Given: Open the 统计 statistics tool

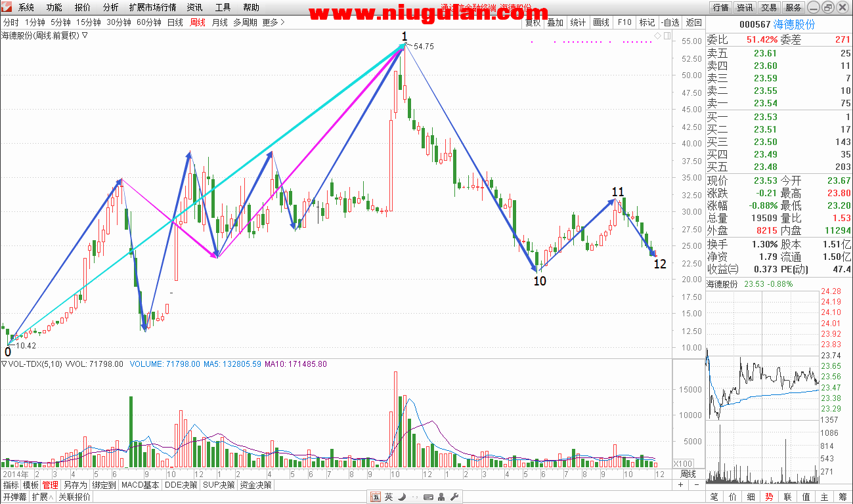Looking at the screenshot, I should (x=578, y=22).
